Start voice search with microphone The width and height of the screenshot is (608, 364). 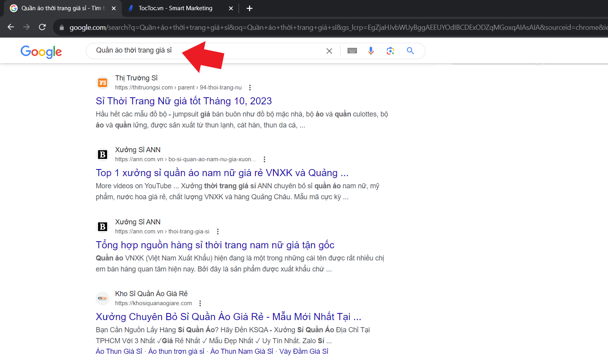pos(371,51)
